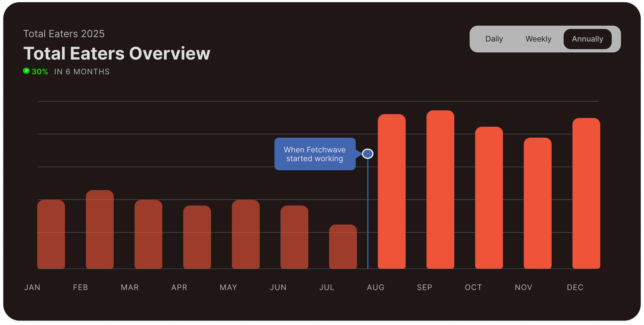Select the May bar
The height and width of the screenshot is (325, 644).
[246, 234]
